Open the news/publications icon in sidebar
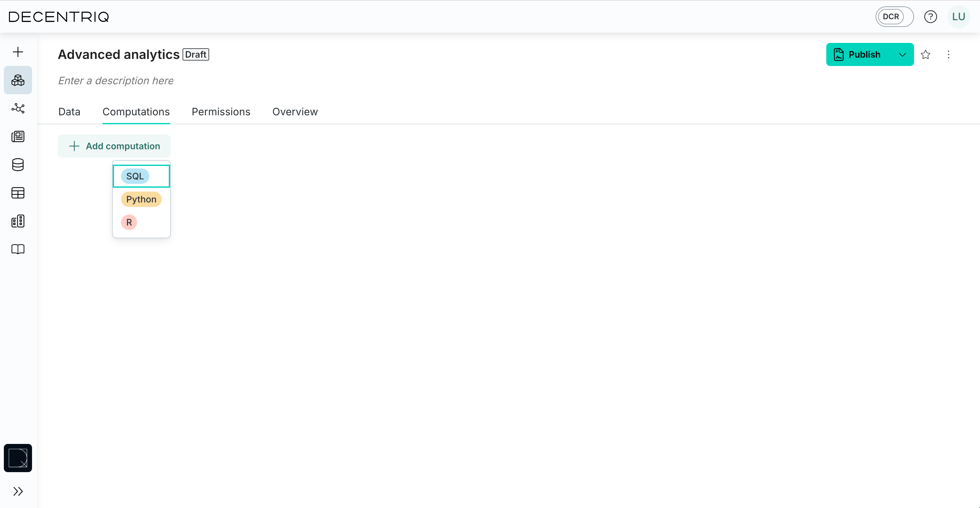This screenshot has height=508, width=980. pyautogui.click(x=18, y=136)
